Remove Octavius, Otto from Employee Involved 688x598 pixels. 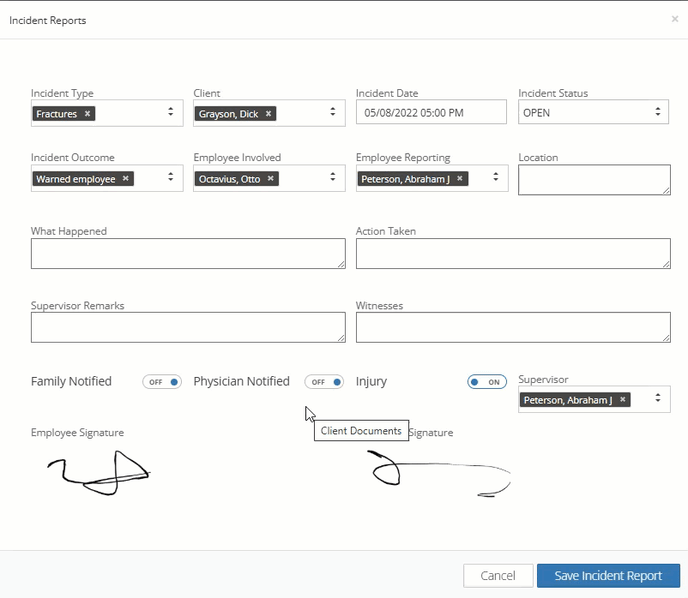tap(271, 179)
